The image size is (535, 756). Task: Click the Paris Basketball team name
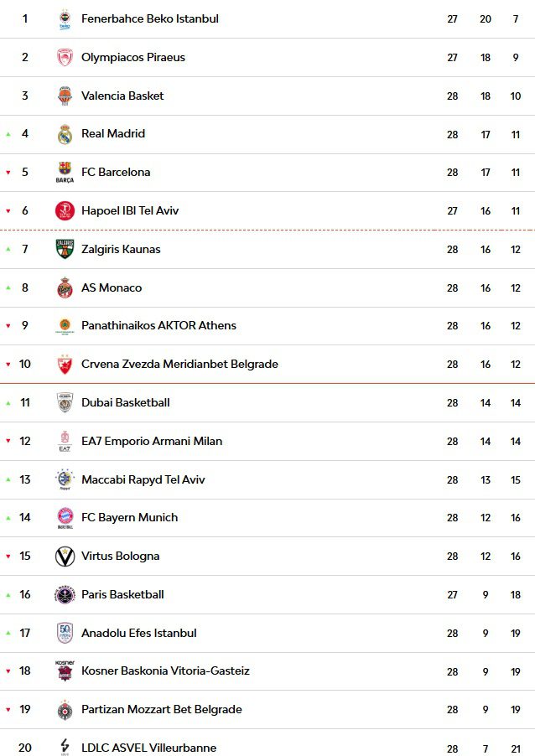122,594
